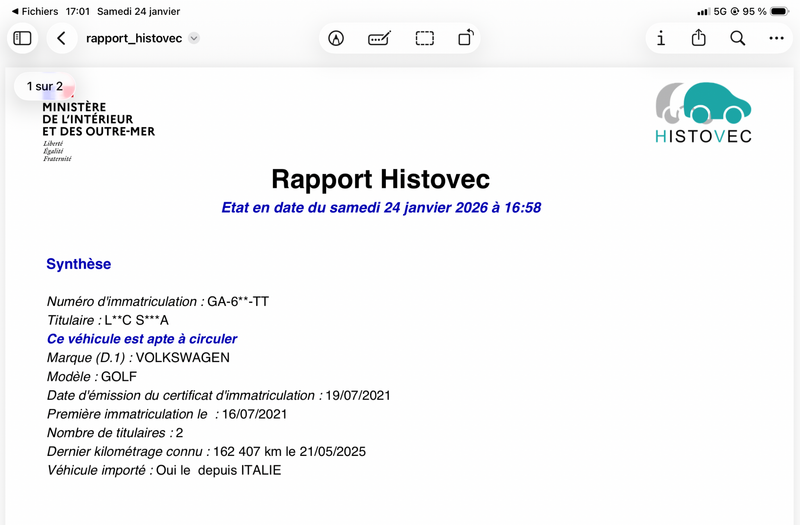
Task: Expand the chevron beside rapport_histovec
Action: point(194,38)
